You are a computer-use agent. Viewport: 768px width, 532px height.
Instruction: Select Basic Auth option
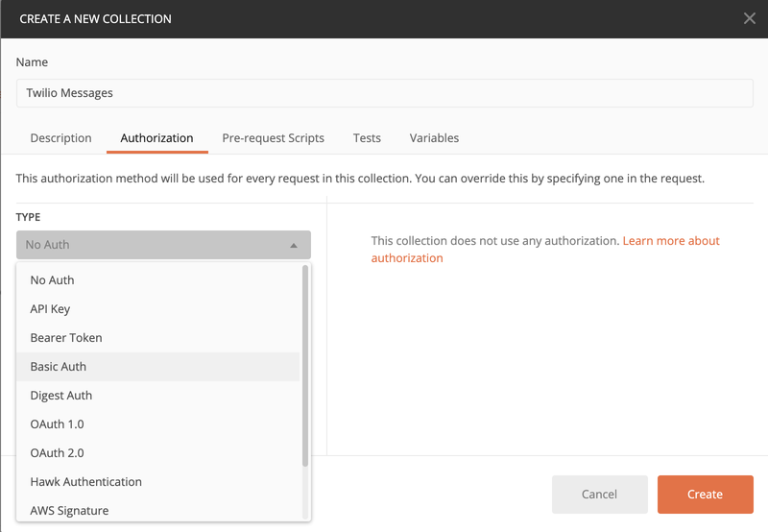coord(58,367)
